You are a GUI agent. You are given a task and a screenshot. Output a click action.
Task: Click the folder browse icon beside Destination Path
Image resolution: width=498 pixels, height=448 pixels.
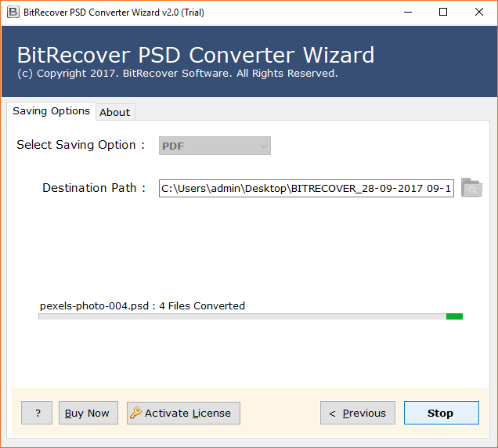click(471, 187)
